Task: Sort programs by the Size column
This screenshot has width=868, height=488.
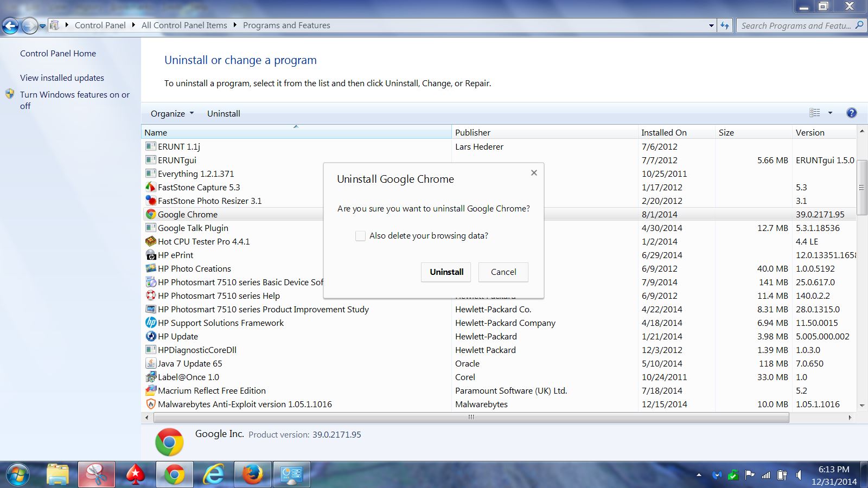Action: click(x=754, y=132)
